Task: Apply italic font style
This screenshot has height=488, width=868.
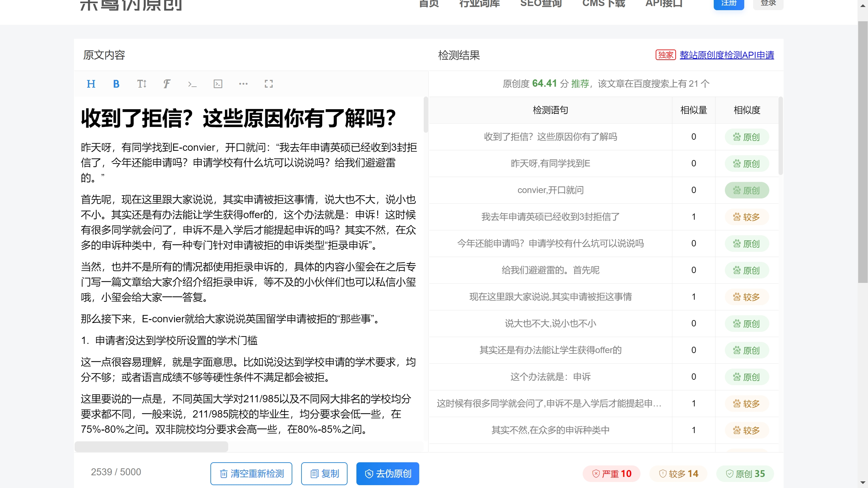Action: [x=167, y=84]
